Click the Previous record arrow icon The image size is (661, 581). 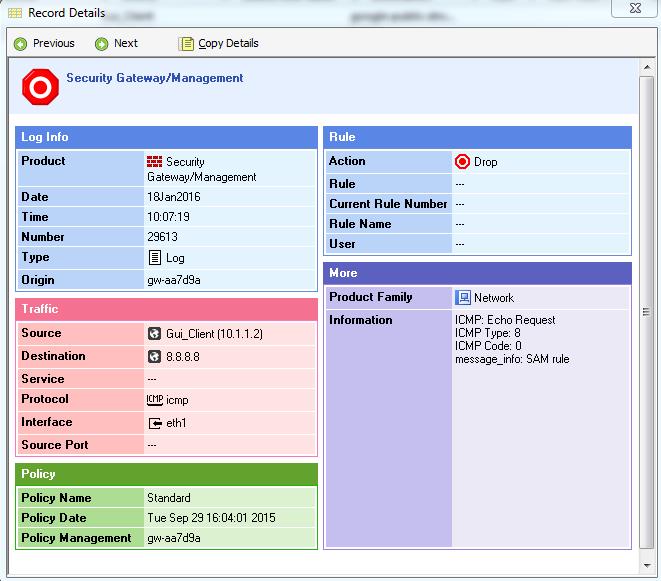click(x=20, y=44)
